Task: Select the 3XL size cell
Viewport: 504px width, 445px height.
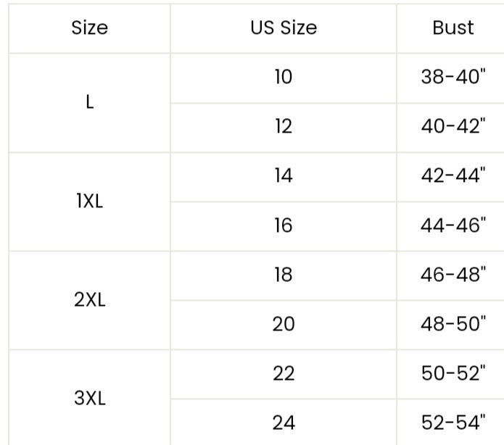Action: pyautogui.click(x=90, y=398)
